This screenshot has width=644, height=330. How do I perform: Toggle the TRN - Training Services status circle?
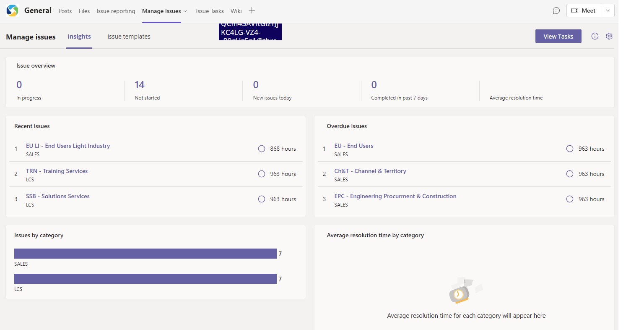pyautogui.click(x=262, y=174)
